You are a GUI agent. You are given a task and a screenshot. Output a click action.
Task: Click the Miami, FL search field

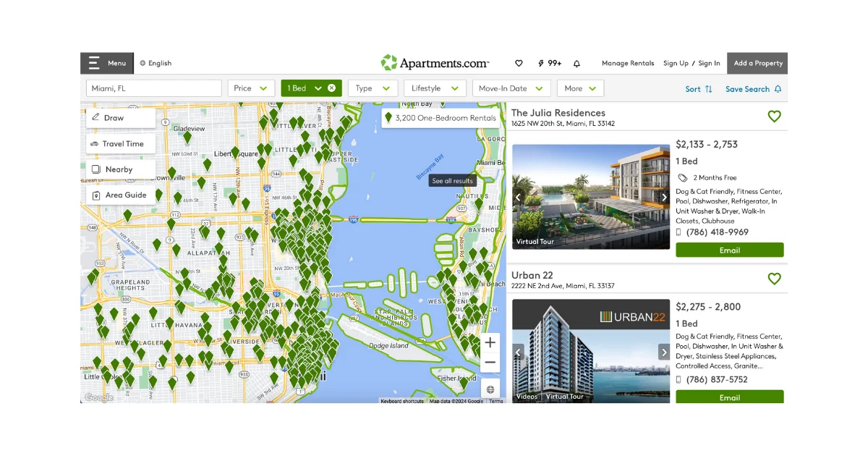click(154, 88)
